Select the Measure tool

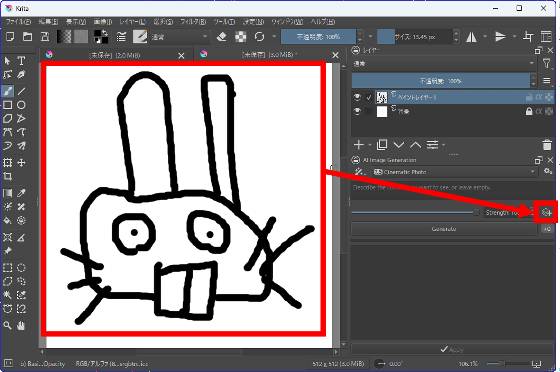click(21, 237)
